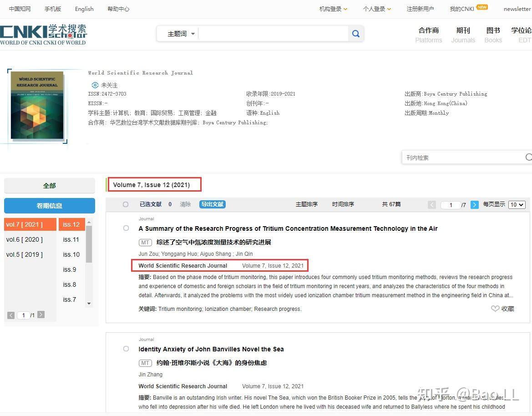Expand 个人登录 dropdown
The width and height of the screenshot is (532, 416).
(x=377, y=9)
